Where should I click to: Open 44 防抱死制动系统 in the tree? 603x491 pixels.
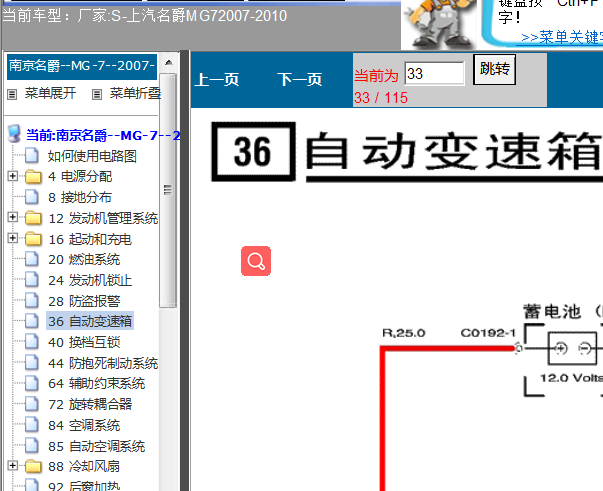tap(103, 363)
